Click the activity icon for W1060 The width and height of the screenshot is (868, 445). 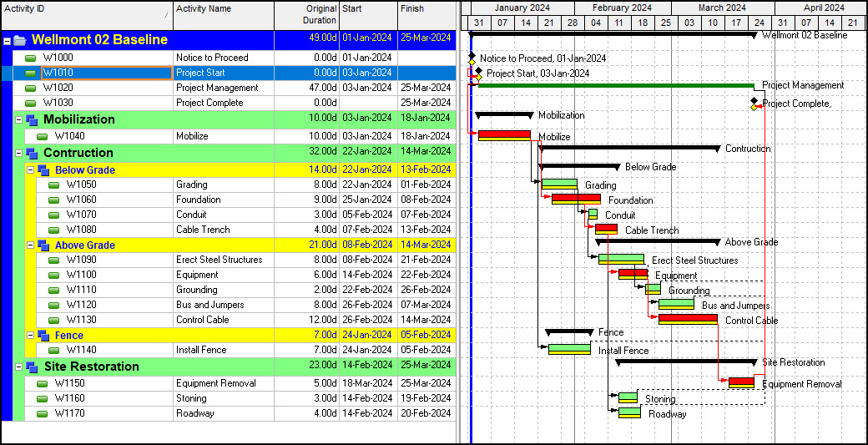pos(53,200)
